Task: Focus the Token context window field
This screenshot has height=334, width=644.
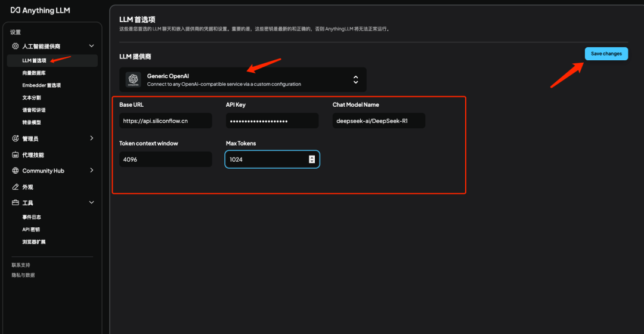Action: tap(166, 159)
